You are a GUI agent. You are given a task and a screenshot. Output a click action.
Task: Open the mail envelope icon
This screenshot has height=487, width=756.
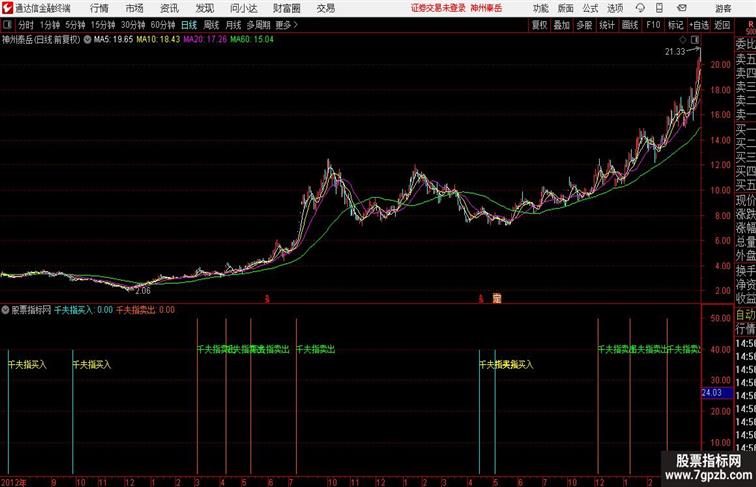coord(682,8)
